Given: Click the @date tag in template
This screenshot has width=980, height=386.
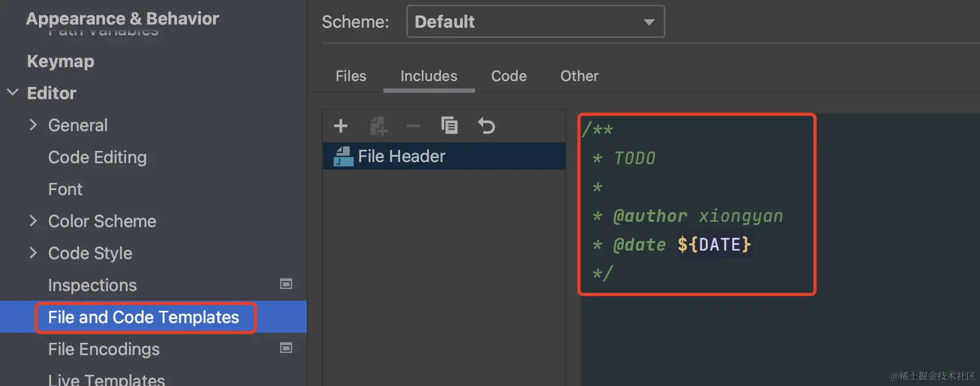Looking at the screenshot, I should coord(639,245).
